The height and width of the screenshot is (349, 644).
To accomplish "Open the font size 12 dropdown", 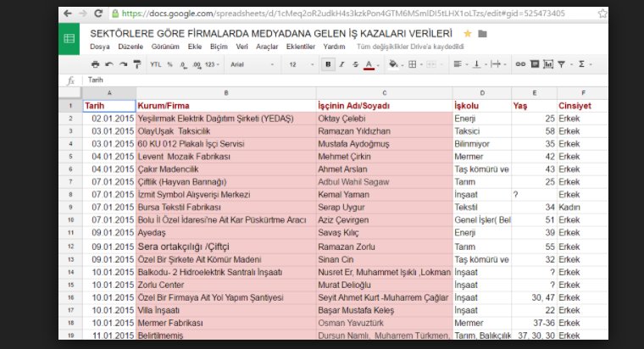I will [301, 64].
